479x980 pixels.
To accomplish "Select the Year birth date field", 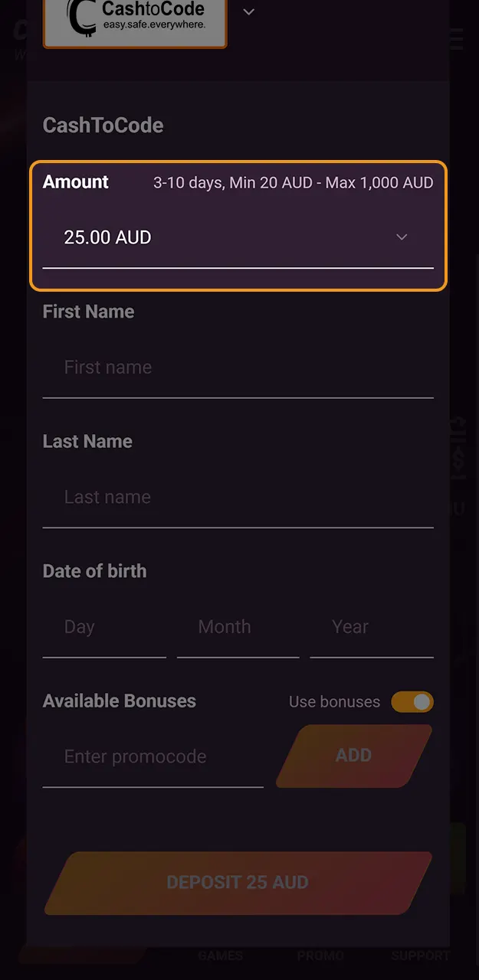I will [x=372, y=627].
